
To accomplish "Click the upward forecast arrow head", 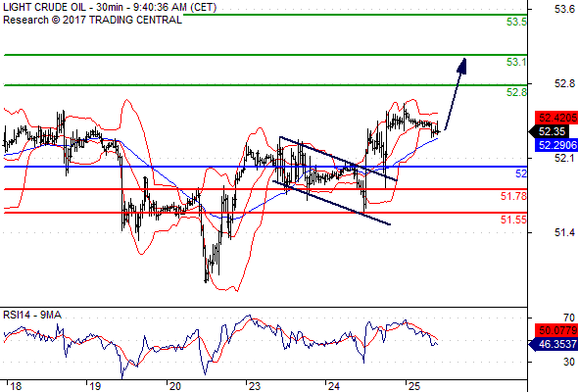I will 461,66.
